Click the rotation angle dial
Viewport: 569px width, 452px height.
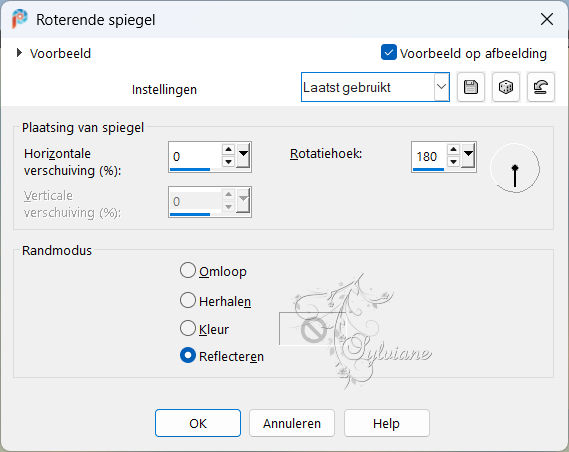click(x=515, y=168)
